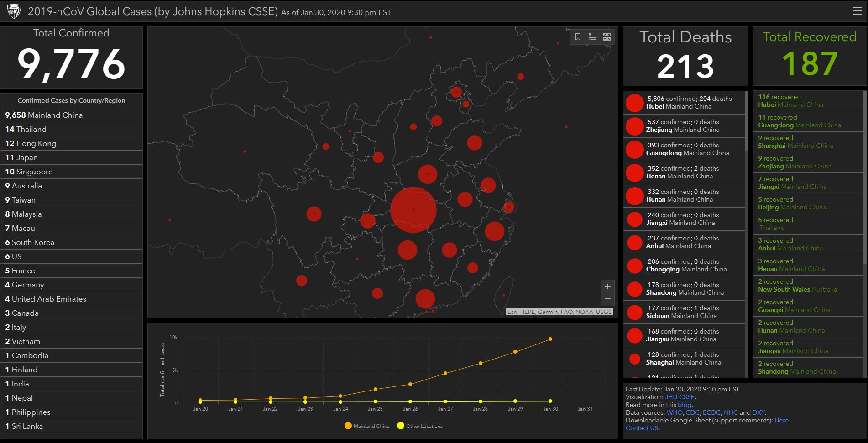Select 116 recovered Hubei entry
Image resolution: width=868 pixels, height=443 pixels.
[808, 101]
